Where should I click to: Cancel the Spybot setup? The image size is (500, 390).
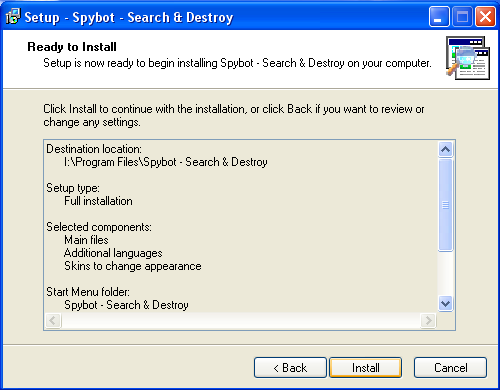[450, 367]
